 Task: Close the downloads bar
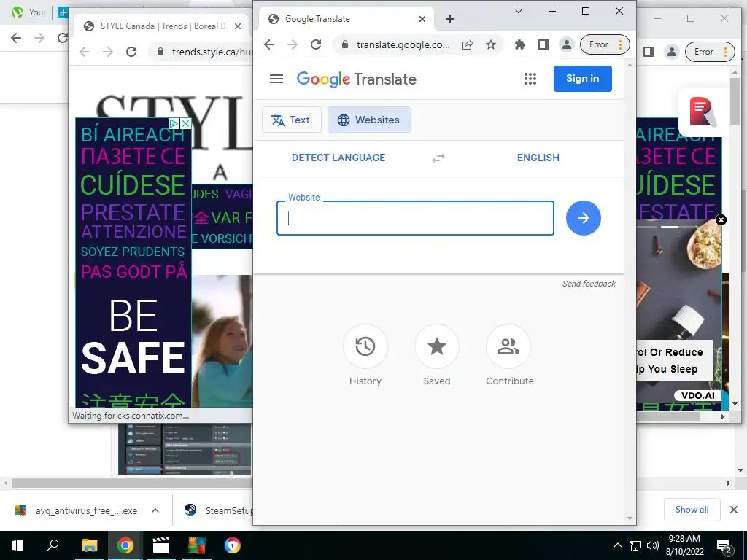pyautogui.click(x=734, y=510)
